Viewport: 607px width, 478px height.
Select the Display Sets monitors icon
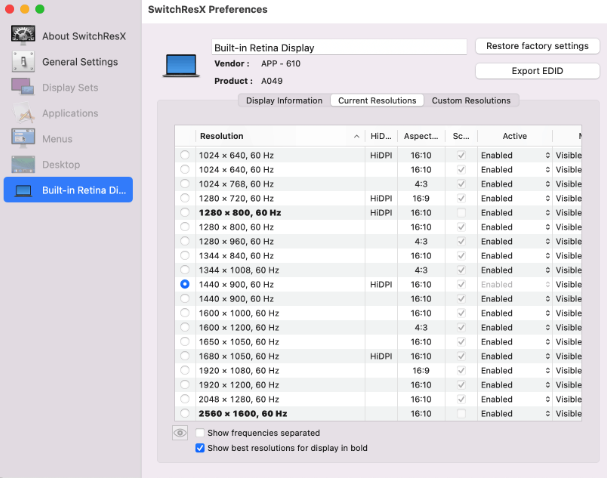coord(23,87)
